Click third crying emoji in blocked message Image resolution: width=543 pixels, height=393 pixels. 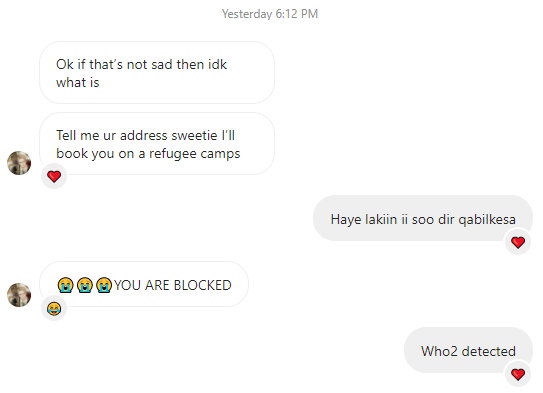coord(104,285)
